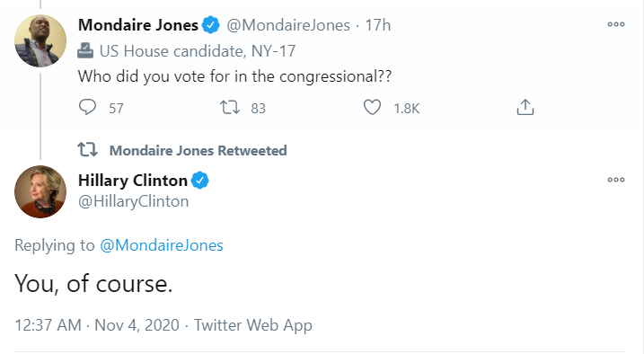Screen dimensions: 644x354
Task: Click Mondaire Jones verified badge
Action: [211, 25]
